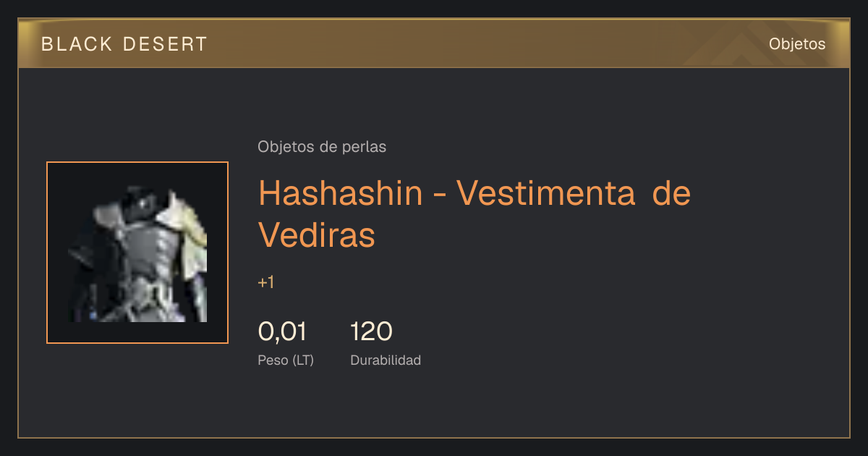Select the Hashashin armor item icon

coord(137,253)
